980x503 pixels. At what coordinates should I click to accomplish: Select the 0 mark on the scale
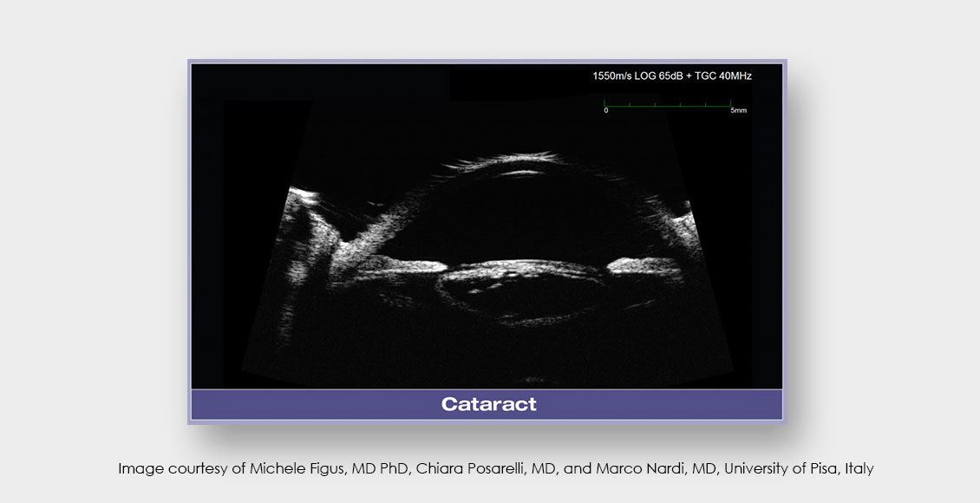pyautogui.click(x=607, y=110)
